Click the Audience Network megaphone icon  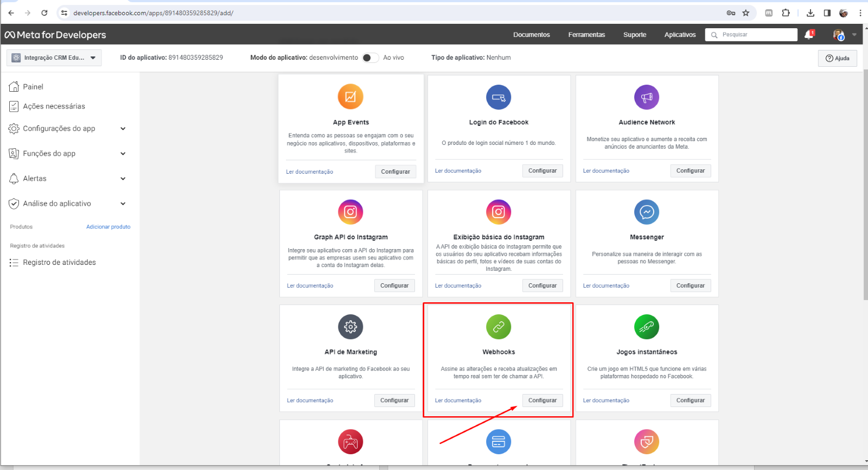pos(647,98)
